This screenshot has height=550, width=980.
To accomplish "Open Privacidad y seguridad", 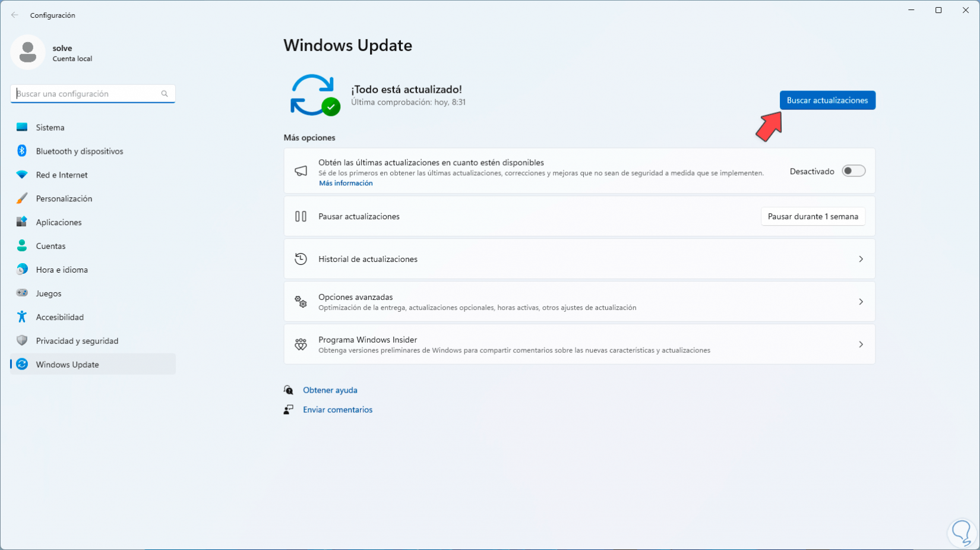I will [x=93, y=341].
